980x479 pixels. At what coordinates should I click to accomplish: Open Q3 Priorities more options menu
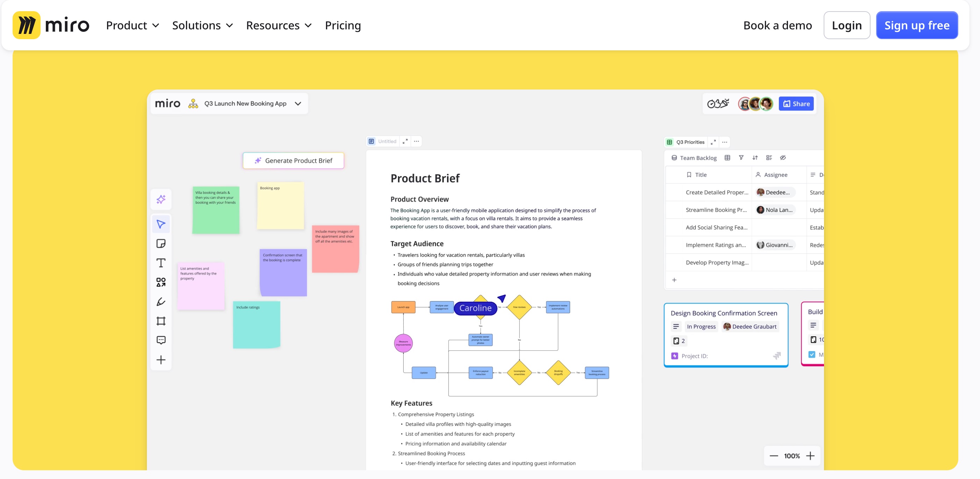725,142
